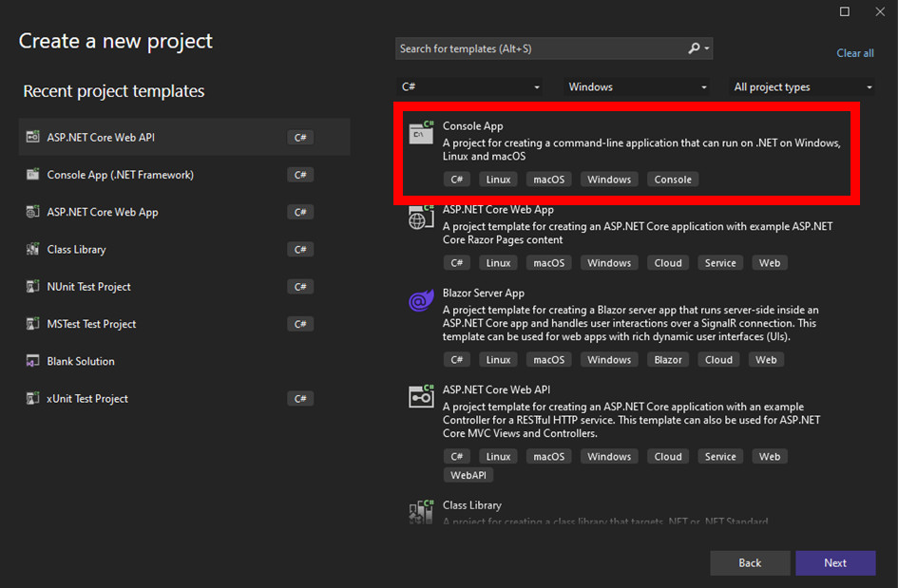Maximize the dialog window

(x=845, y=11)
